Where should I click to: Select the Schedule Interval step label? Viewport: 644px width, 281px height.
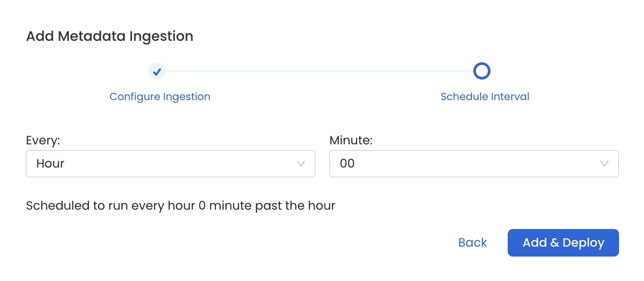(x=485, y=96)
